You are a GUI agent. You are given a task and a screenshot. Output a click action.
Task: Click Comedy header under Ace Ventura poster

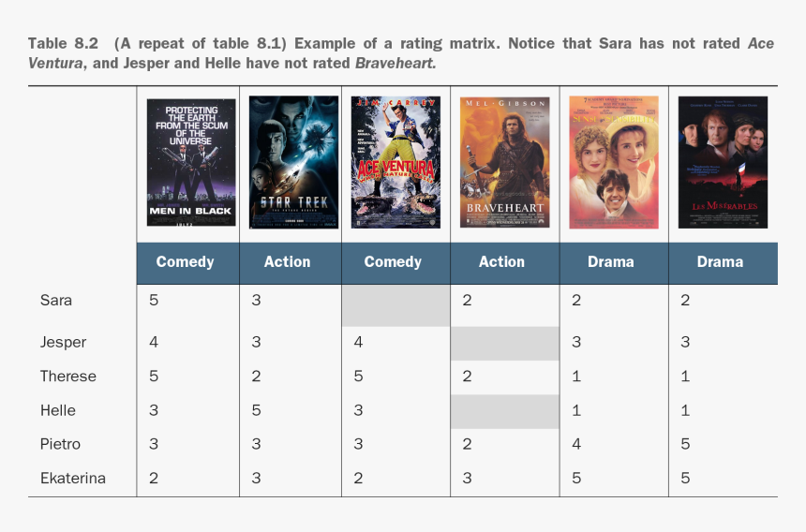(393, 262)
